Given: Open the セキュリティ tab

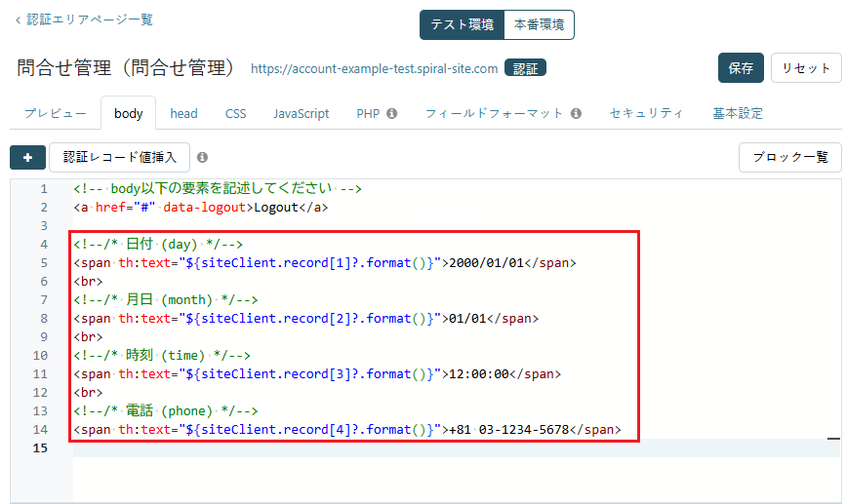Looking at the screenshot, I should (646, 113).
